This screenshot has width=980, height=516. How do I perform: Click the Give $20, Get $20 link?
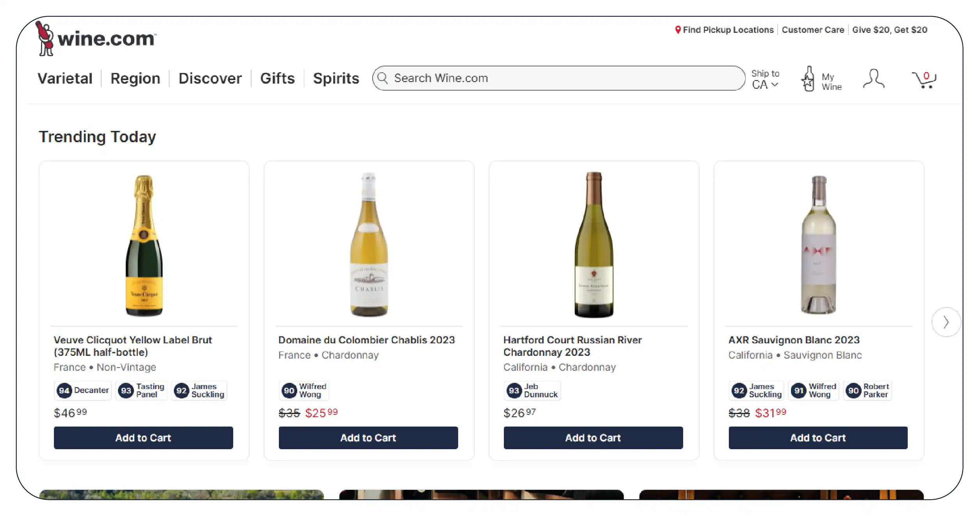[x=889, y=30]
